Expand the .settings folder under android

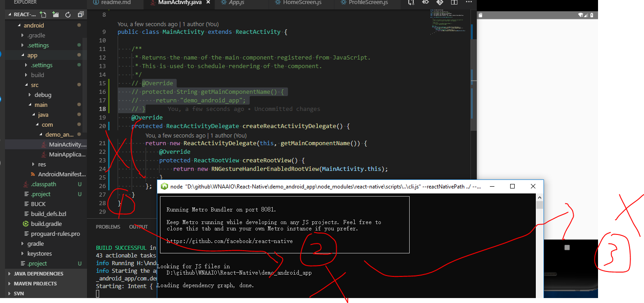pos(23,45)
